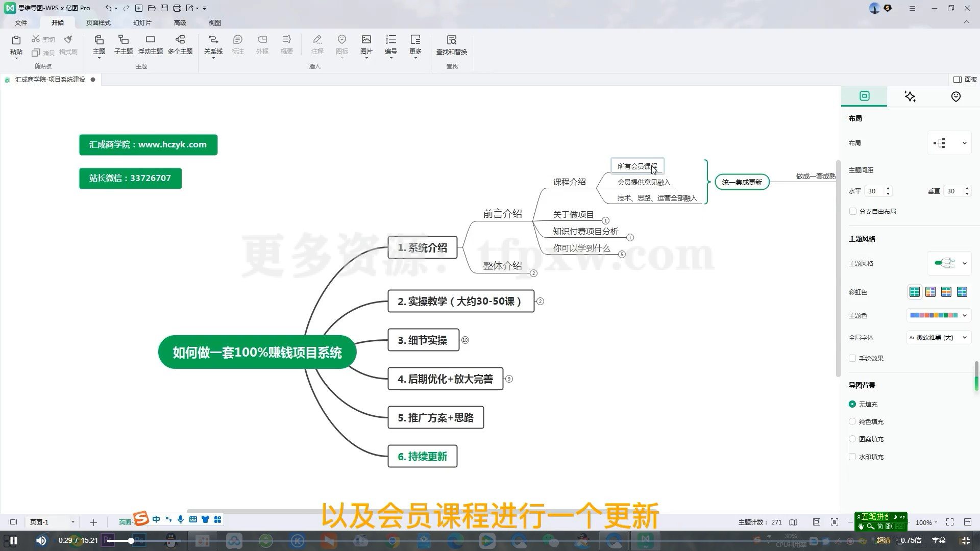Open the 视图 menu tab

pyautogui.click(x=215, y=22)
